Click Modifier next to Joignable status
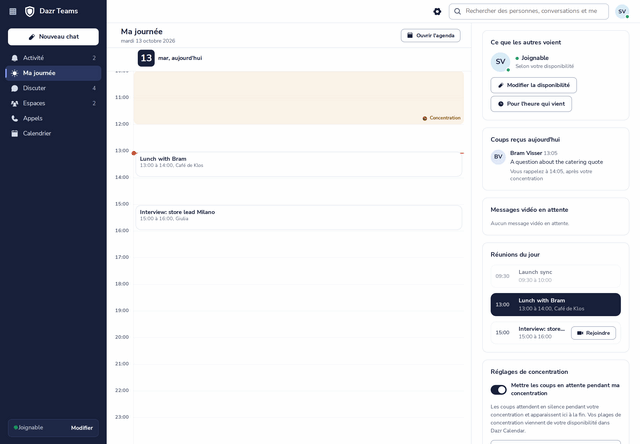The image size is (640, 444). tap(82, 428)
